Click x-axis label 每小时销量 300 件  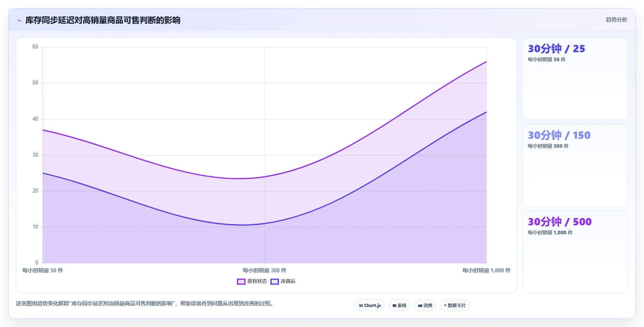tap(265, 270)
